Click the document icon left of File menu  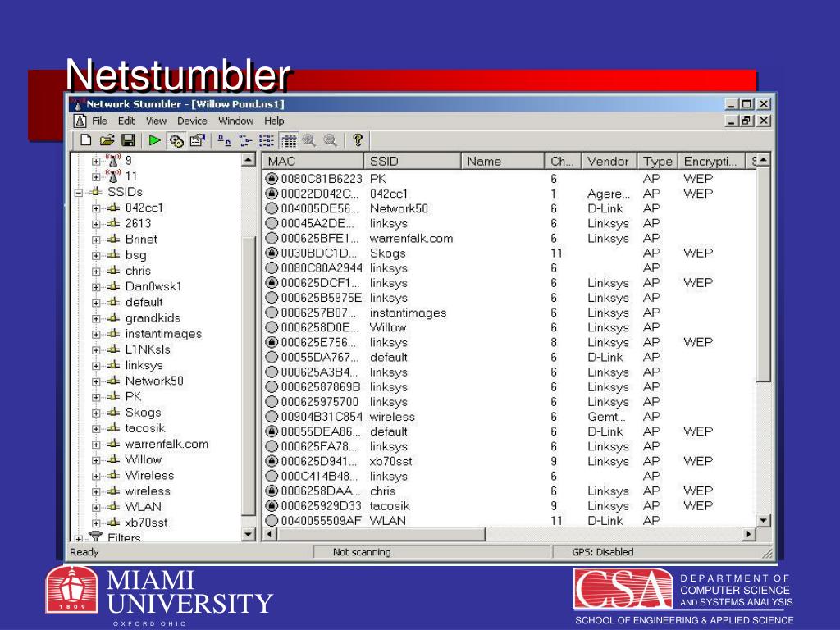pos(80,121)
